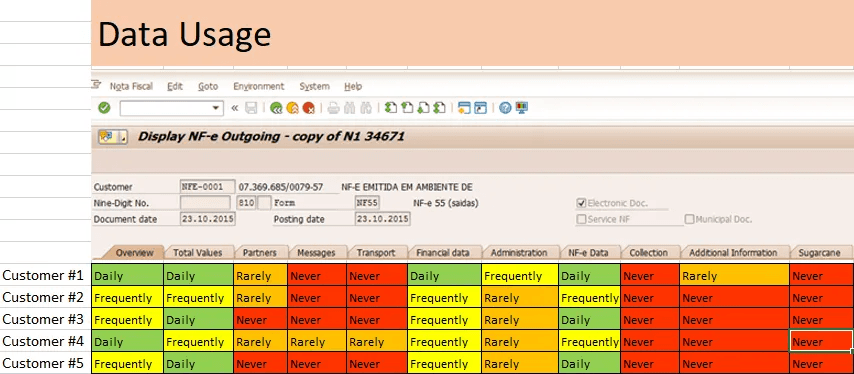
Task: Click the Create New Session icon
Action: 464,108
